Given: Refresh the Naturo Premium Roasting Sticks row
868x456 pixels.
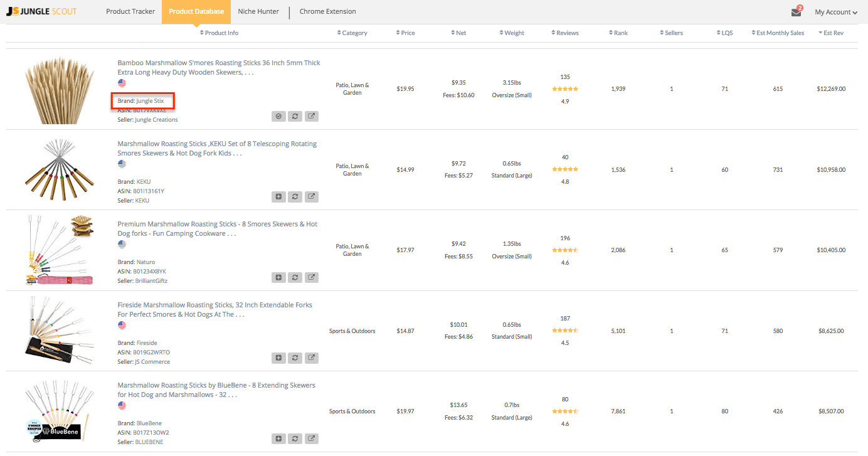Looking at the screenshot, I should (x=295, y=277).
